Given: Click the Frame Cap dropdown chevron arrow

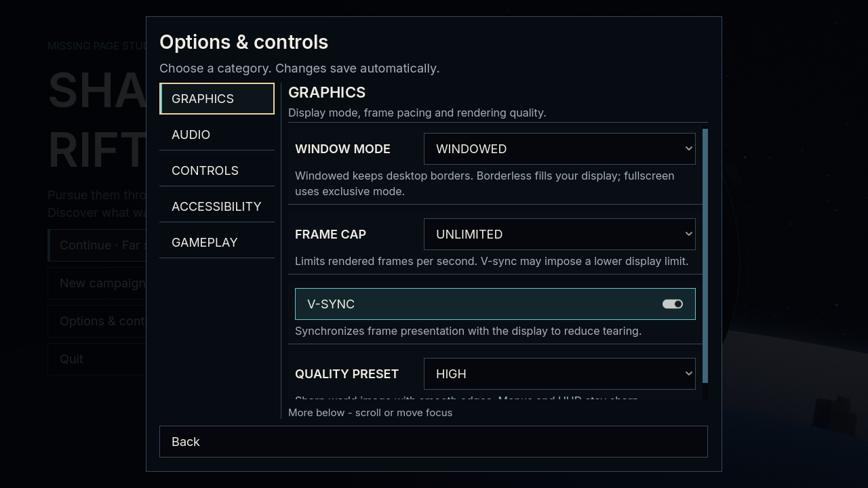Looking at the screenshot, I should click(x=688, y=234).
